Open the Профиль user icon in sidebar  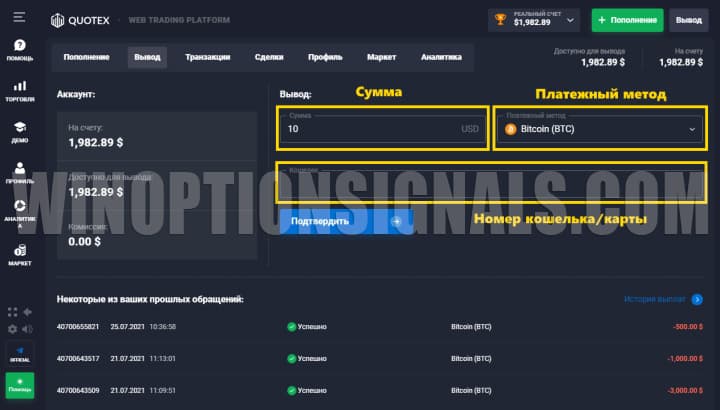(x=20, y=174)
